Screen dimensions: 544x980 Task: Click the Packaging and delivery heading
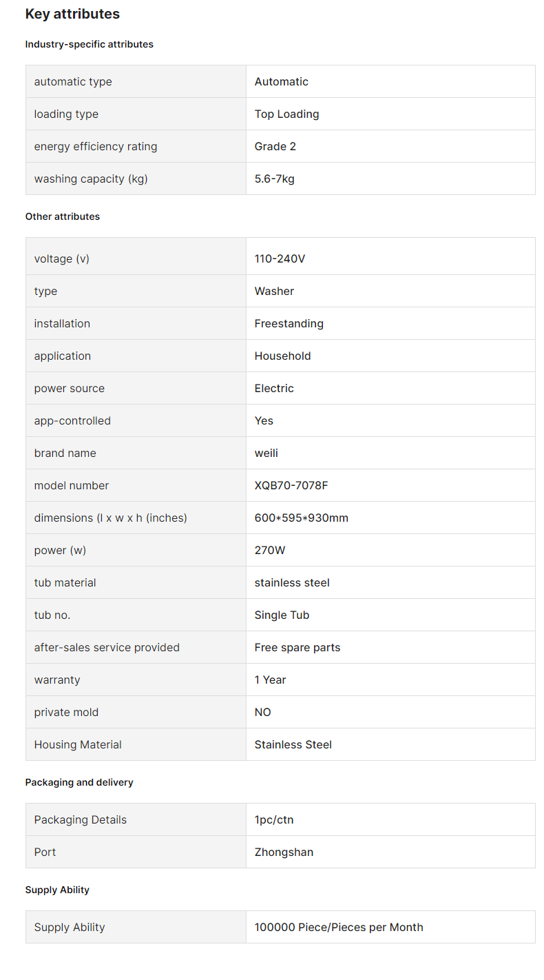79,782
